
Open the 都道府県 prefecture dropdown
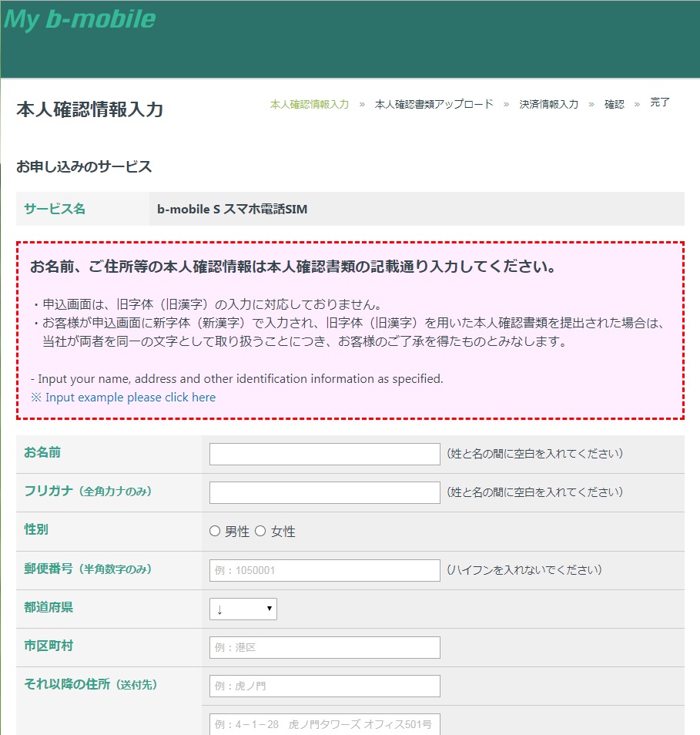pos(243,609)
